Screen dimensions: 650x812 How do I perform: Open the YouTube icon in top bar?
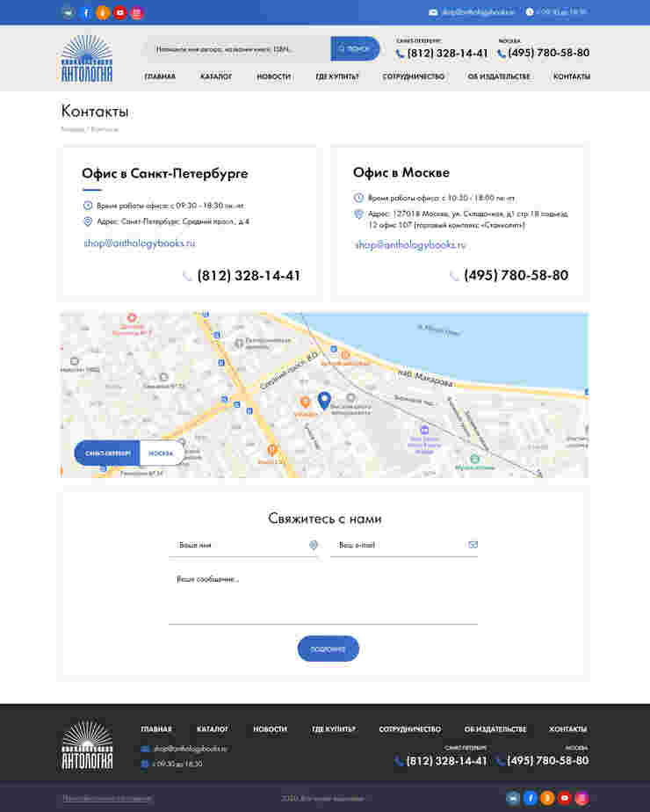[120, 12]
